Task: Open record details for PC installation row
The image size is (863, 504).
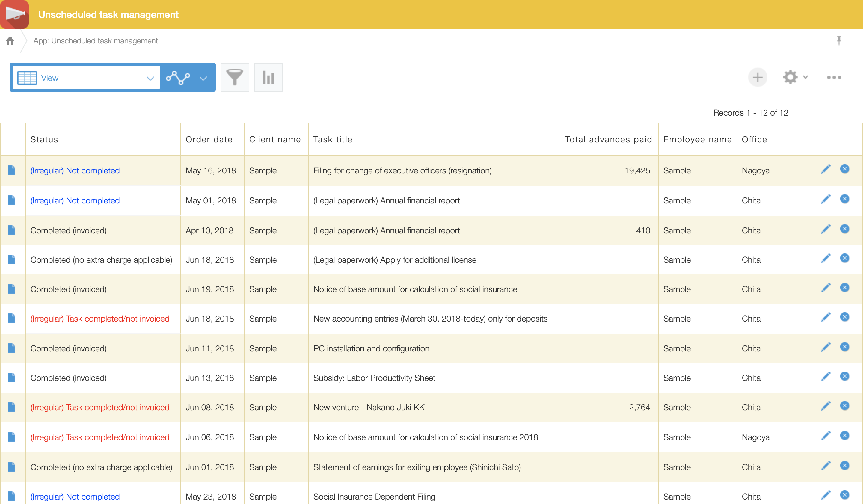Action: (x=12, y=348)
